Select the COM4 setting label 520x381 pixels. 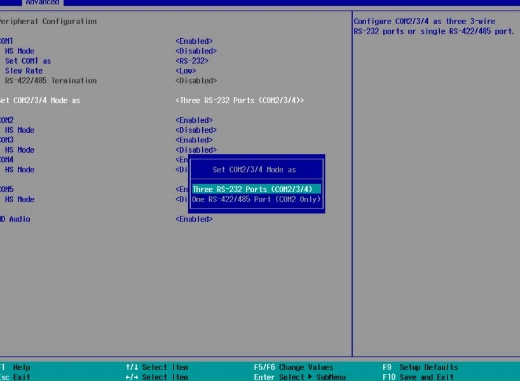pos(7,160)
